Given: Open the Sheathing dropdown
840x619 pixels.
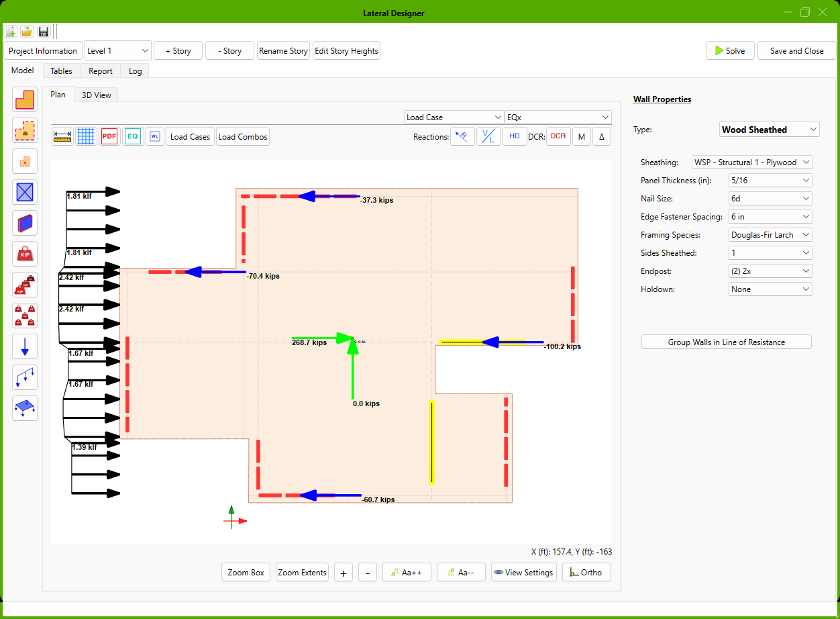Looking at the screenshot, I should tap(751, 162).
